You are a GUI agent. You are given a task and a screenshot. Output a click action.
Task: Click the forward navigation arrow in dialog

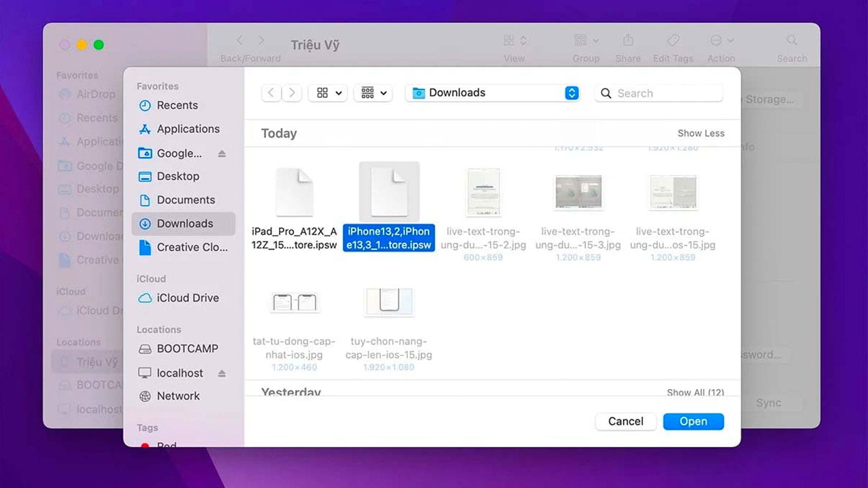click(x=292, y=93)
